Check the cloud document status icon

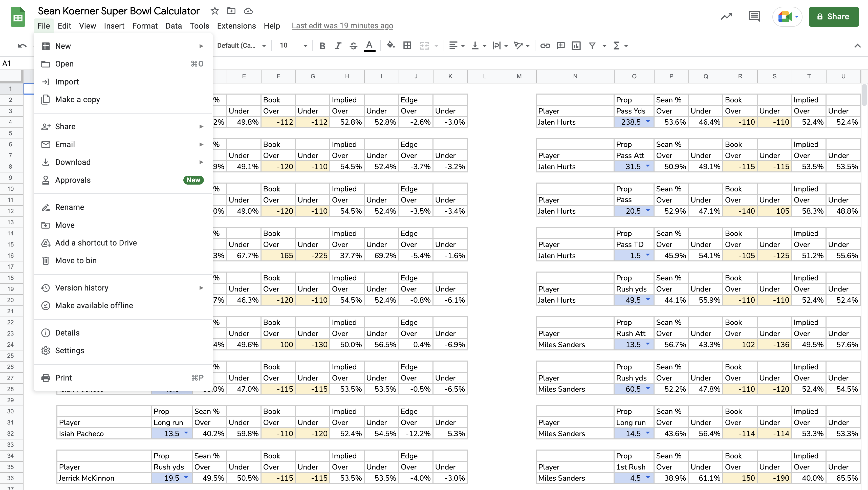point(248,11)
